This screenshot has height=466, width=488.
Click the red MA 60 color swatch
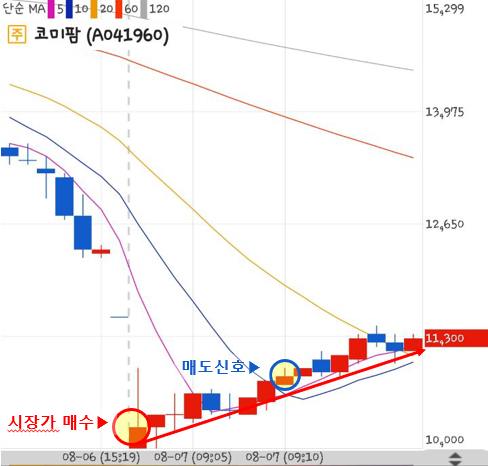119,9
